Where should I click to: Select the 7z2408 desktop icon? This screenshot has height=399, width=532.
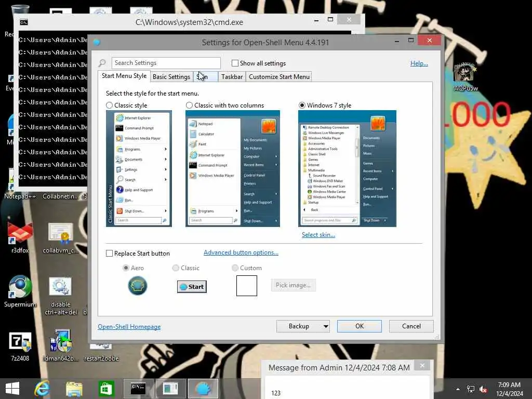(20, 345)
